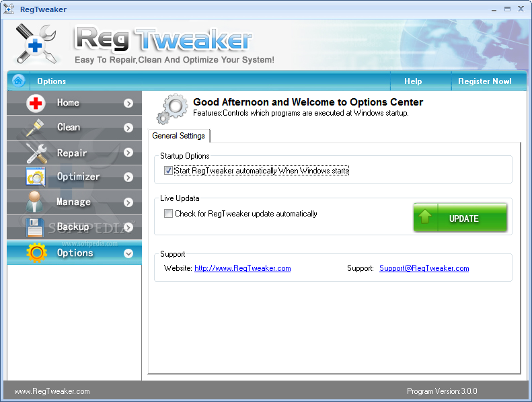Click the green up arrow on Update button
Screen dimensions: 532x402
425,216
